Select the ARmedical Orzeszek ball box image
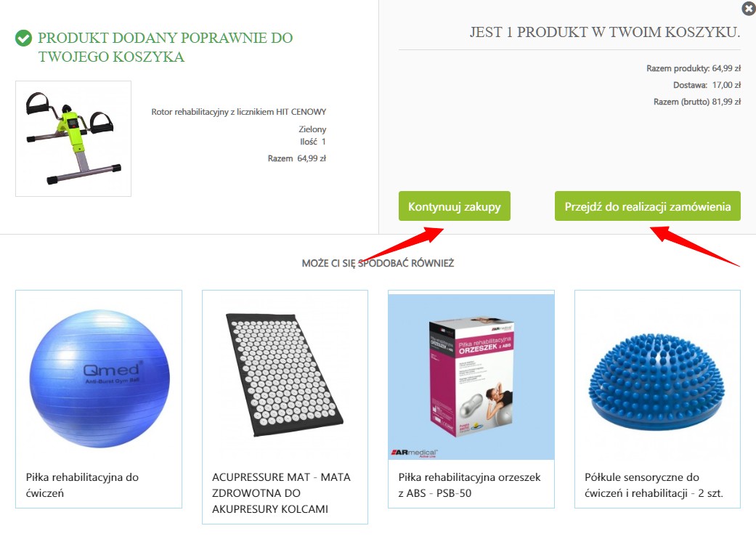 point(471,376)
